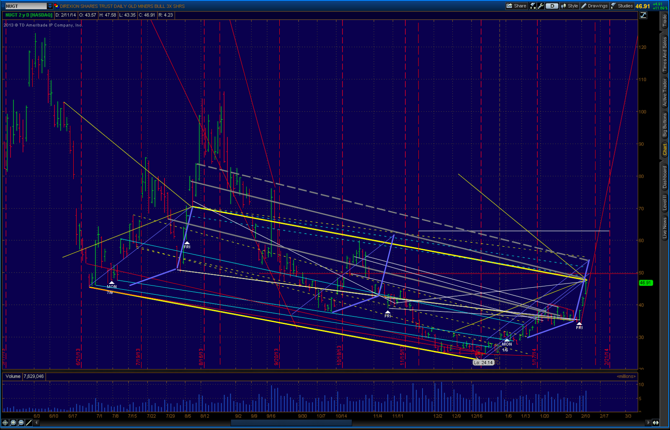The height and width of the screenshot is (430, 670).
Task: Open chart settings wrench icon
Action: pos(541,6)
